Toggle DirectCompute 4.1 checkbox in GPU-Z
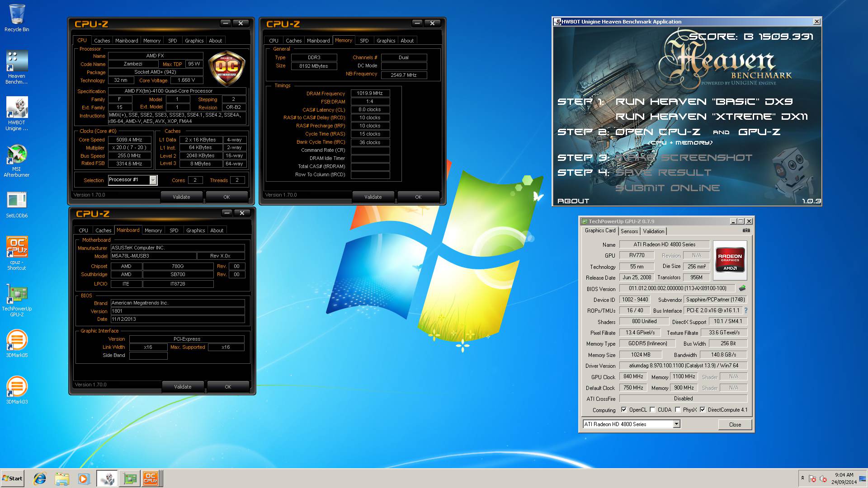 coord(703,410)
